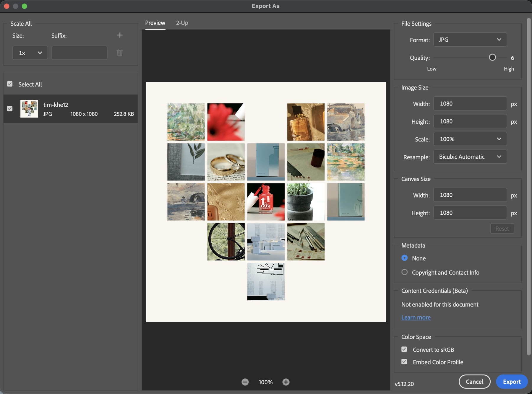Image resolution: width=532 pixels, height=394 pixels.
Task: Click the Export button
Action: (512, 382)
